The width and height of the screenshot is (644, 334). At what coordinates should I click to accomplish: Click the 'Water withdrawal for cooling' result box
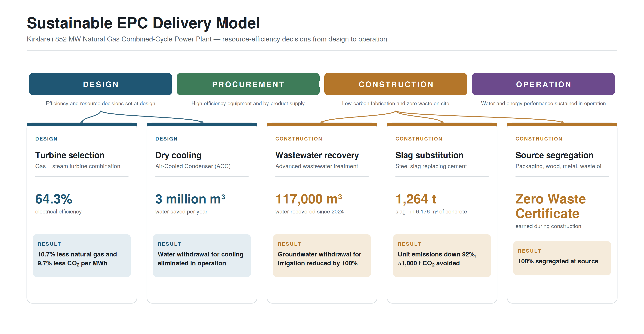pos(202,256)
